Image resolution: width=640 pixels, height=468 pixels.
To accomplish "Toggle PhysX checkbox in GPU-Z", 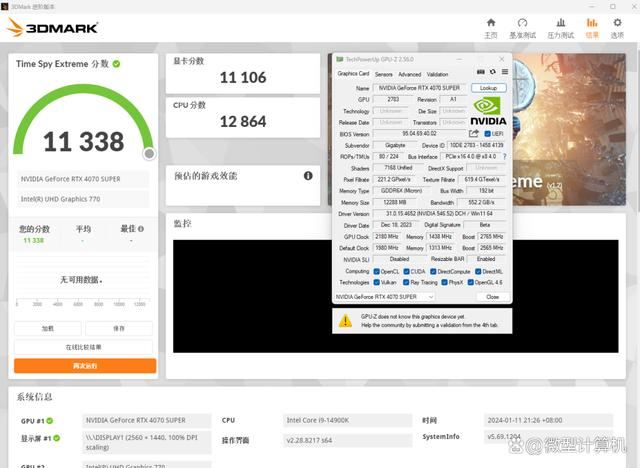I will (x=444, y=282).
